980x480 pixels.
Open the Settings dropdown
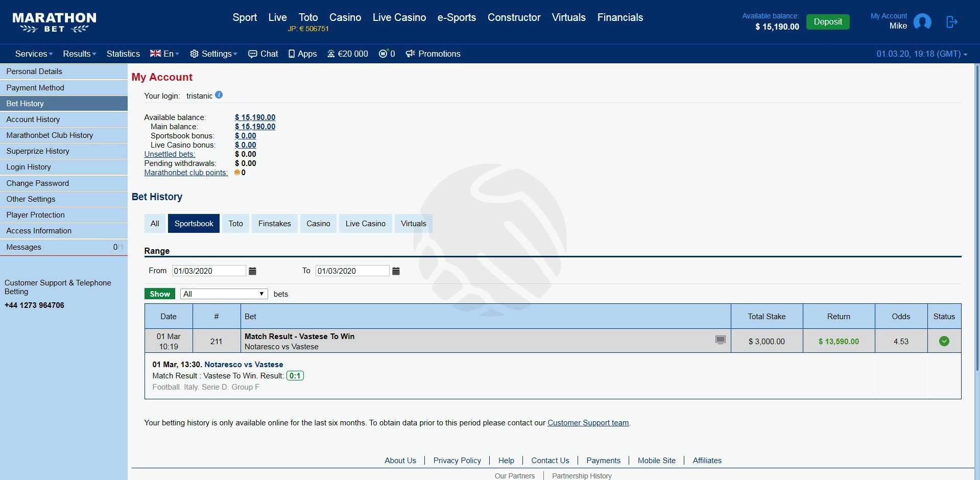pos(213,54)
